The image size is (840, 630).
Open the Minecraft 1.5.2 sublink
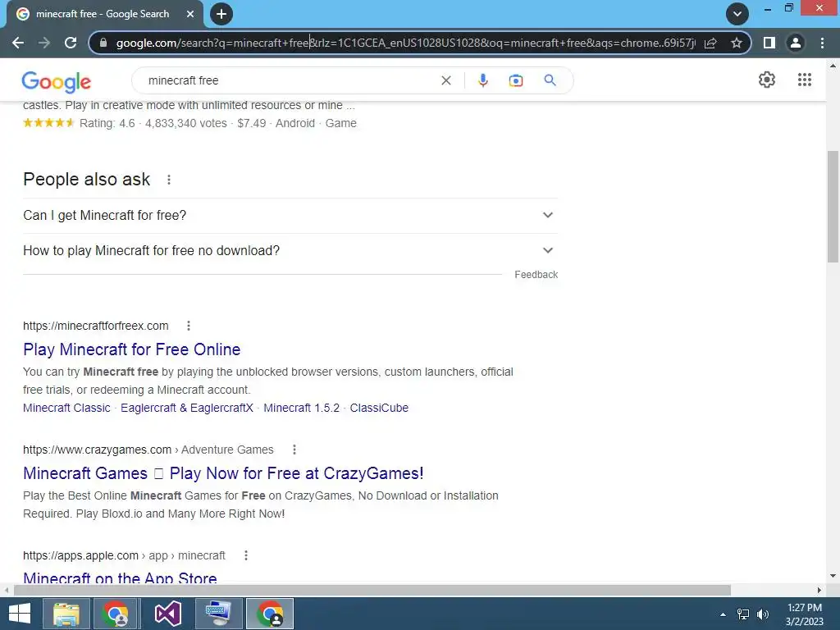pos(302,408)
